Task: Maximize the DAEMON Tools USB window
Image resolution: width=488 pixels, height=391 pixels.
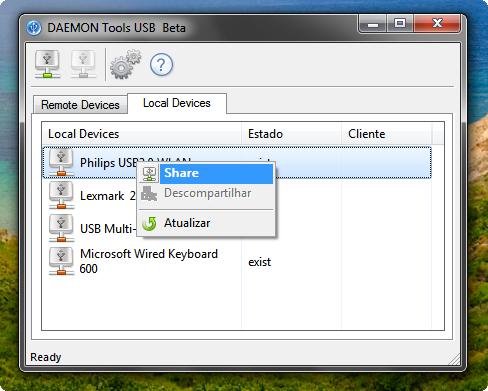Action: (x=400, y=24)
